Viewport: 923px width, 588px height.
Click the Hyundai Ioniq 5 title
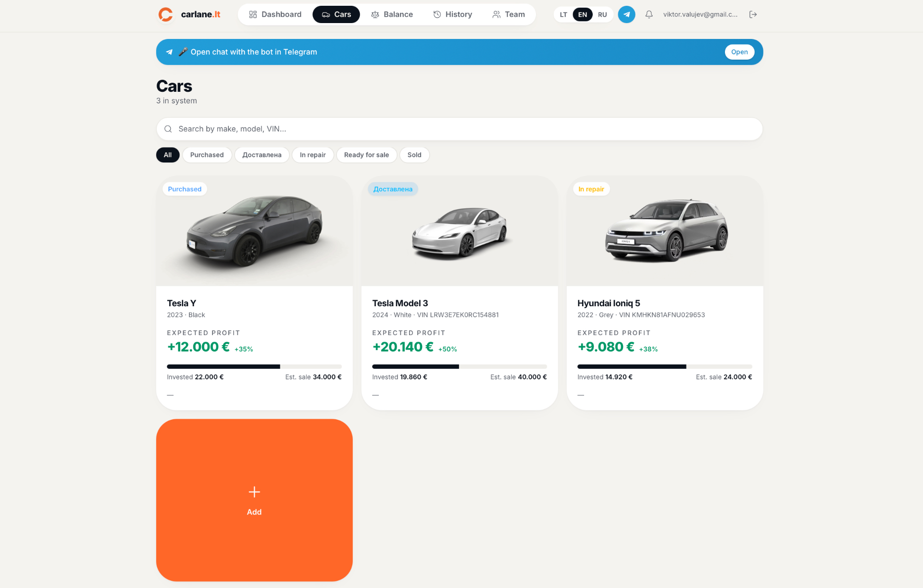[609, 303]
